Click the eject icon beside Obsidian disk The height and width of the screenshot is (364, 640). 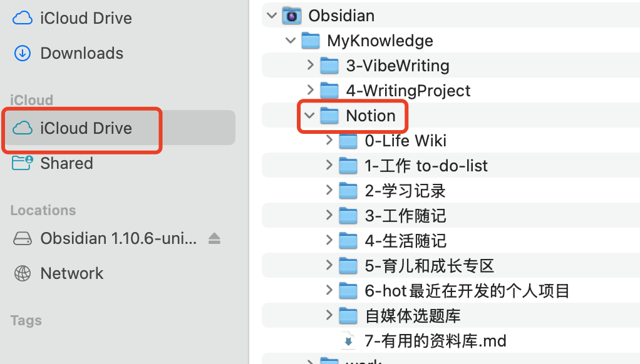pos(214,238)
